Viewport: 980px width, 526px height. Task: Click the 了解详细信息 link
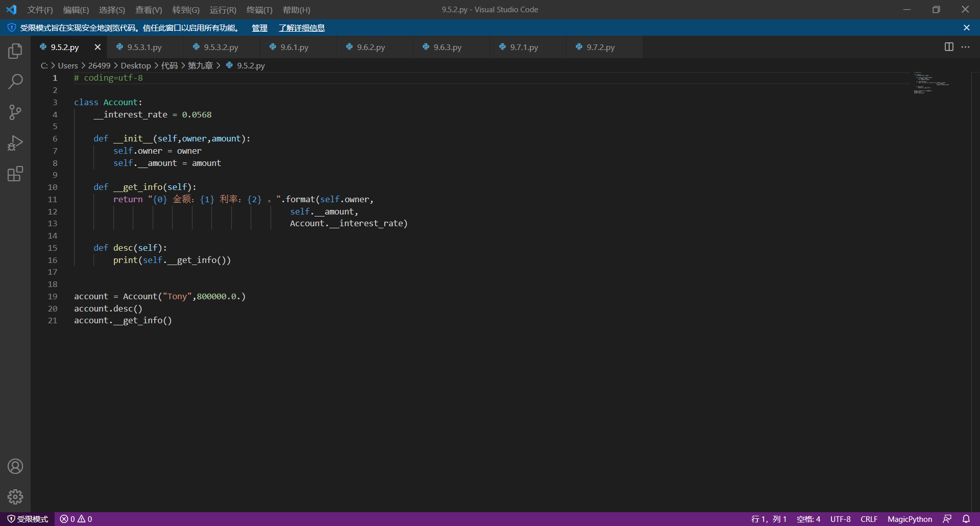(302, 28)
